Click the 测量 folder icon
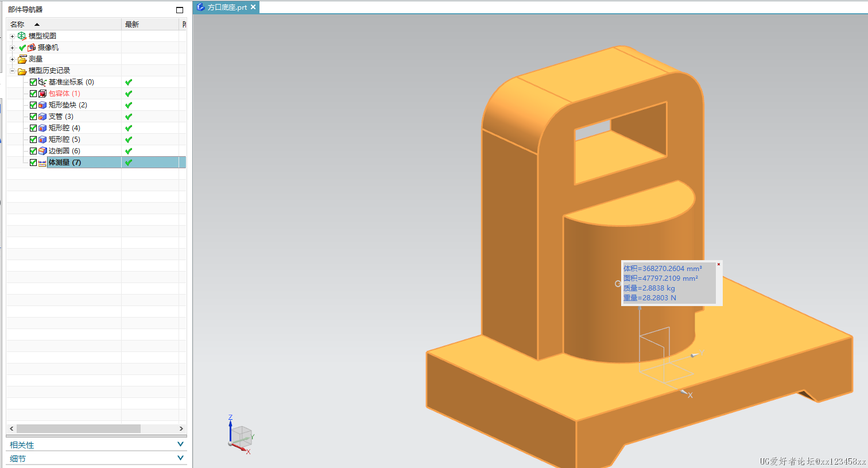868x468 pixels. [22, 59]
